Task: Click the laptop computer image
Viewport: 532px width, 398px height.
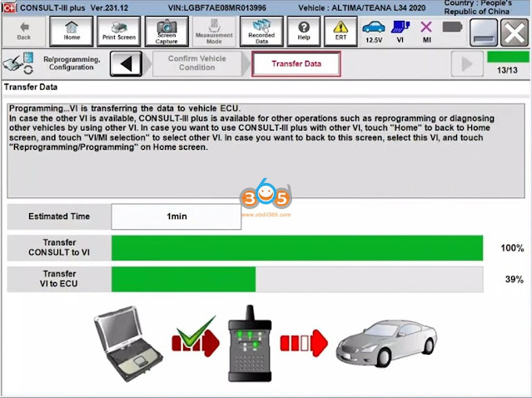Action: (128, 343)
